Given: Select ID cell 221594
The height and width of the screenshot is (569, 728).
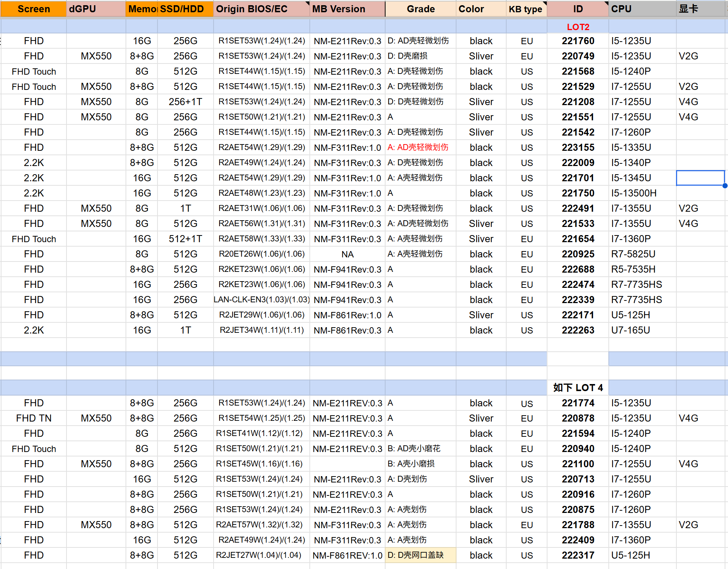Looking at the screenshot, I should 578,433.
